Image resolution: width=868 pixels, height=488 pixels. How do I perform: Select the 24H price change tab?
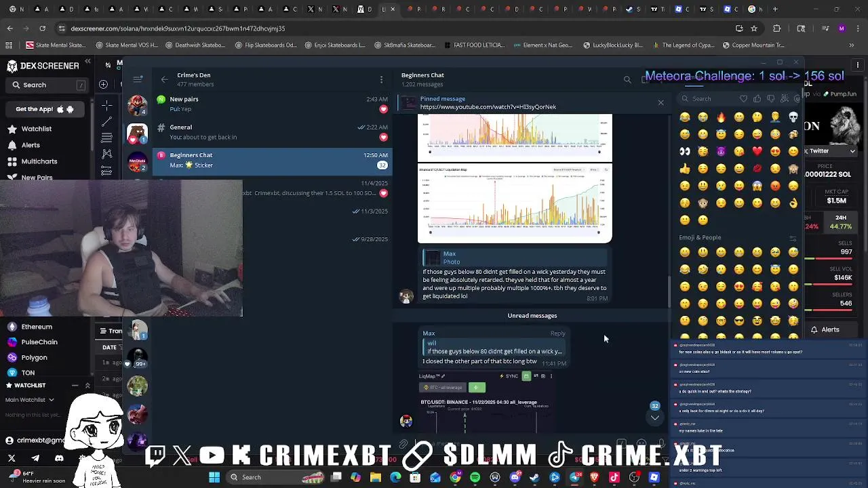[x=841, y=222]
